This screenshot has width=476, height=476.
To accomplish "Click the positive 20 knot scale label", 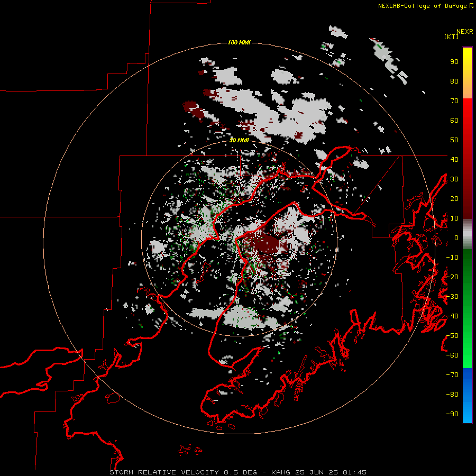I will (454, 198).
